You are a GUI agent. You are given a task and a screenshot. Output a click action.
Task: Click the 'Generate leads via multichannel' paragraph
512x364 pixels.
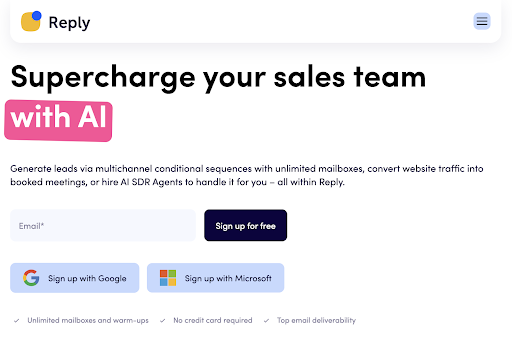247,175
